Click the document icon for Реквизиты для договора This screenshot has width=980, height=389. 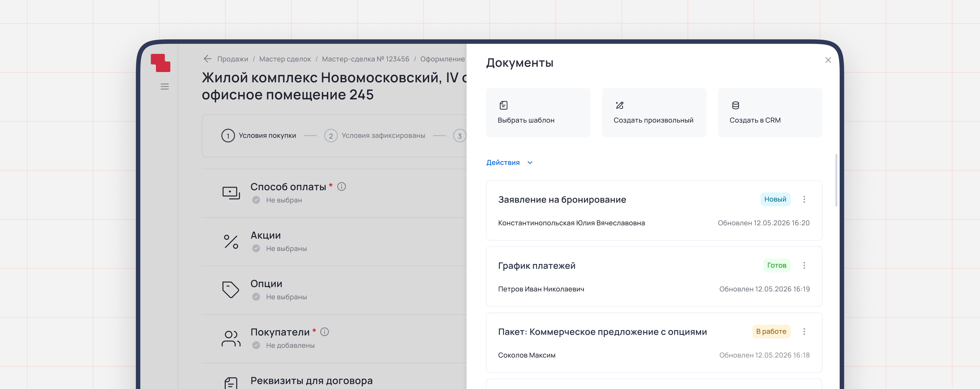tap(231, 383)
